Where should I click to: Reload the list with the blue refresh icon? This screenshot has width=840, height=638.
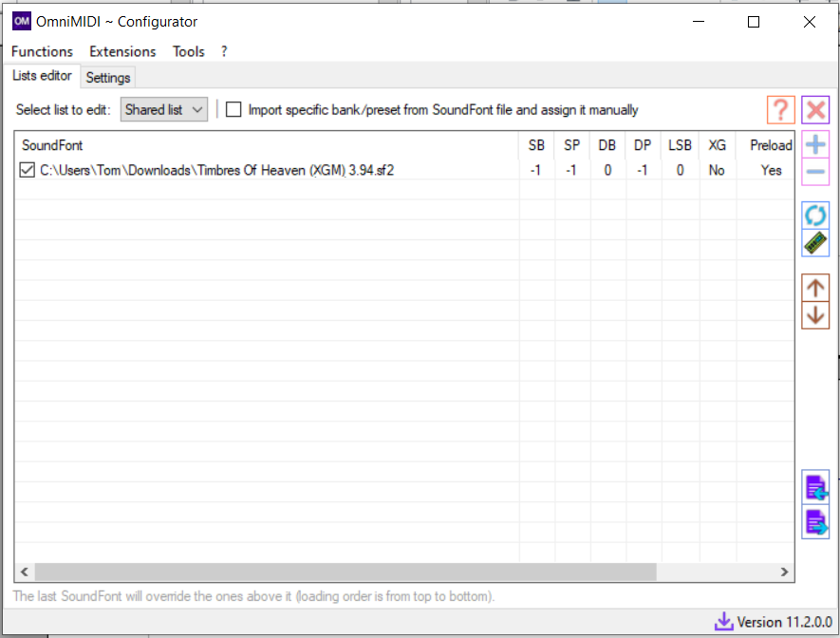pos(815,216)
